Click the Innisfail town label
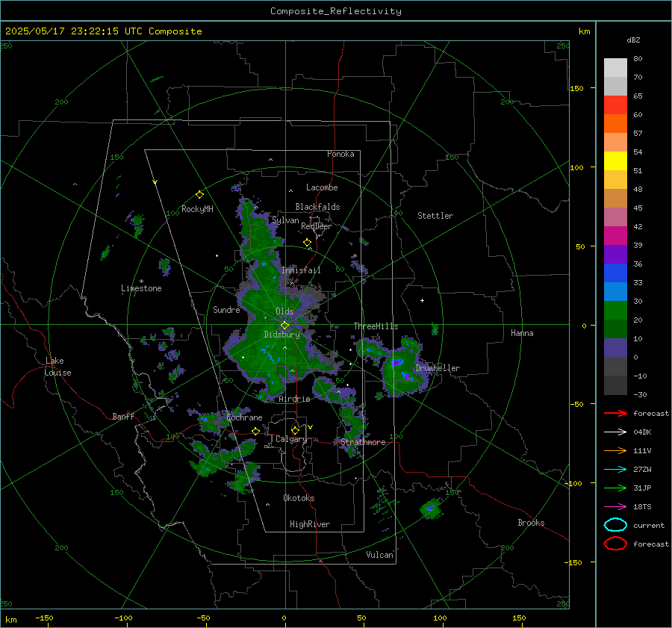Screen dimensions: 672x628 [301, 270]
